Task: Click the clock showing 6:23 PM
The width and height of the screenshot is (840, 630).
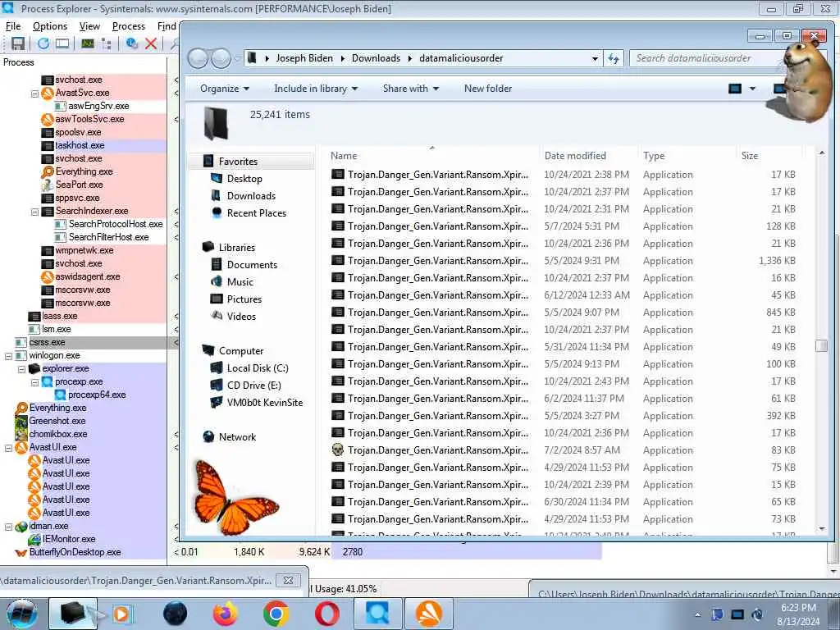Action: 797,608
